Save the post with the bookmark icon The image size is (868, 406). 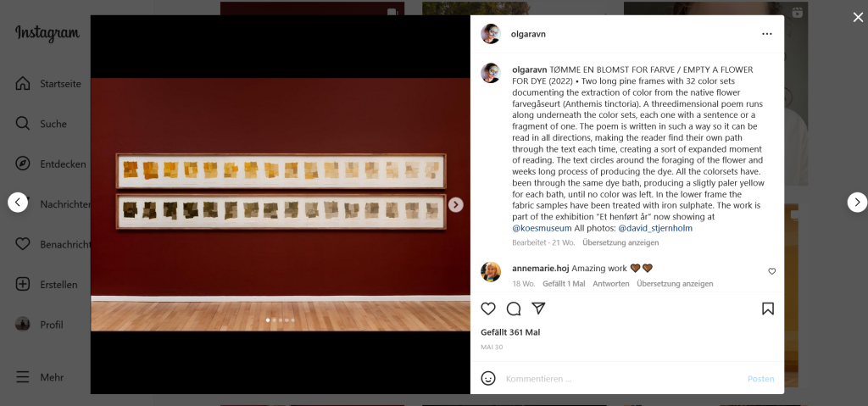click(768, 309)
